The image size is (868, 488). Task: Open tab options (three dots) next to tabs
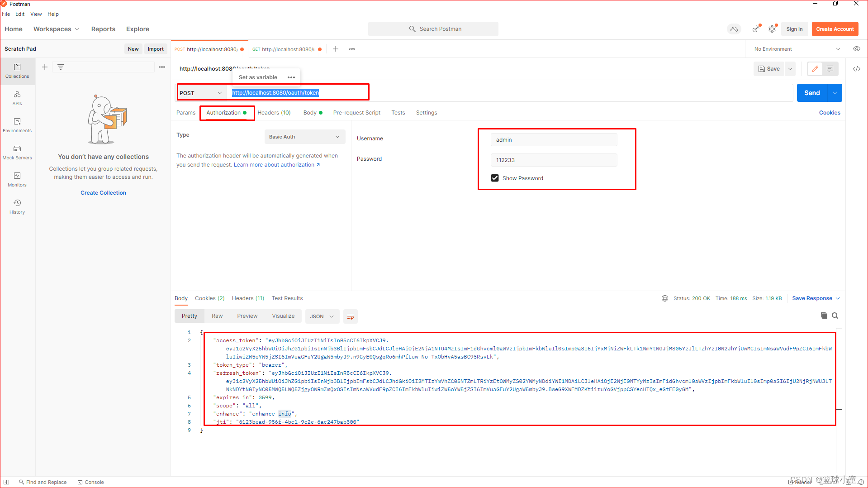pos(352,49)
